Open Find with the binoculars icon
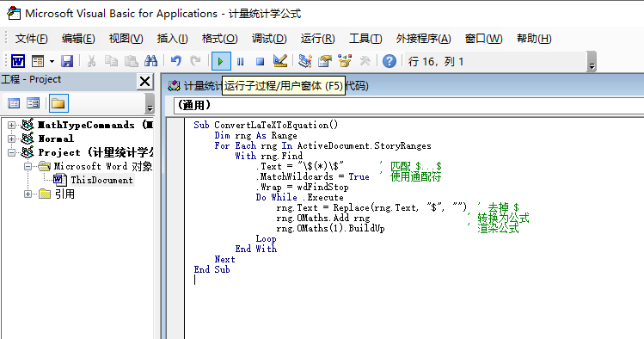 (150, 62)
